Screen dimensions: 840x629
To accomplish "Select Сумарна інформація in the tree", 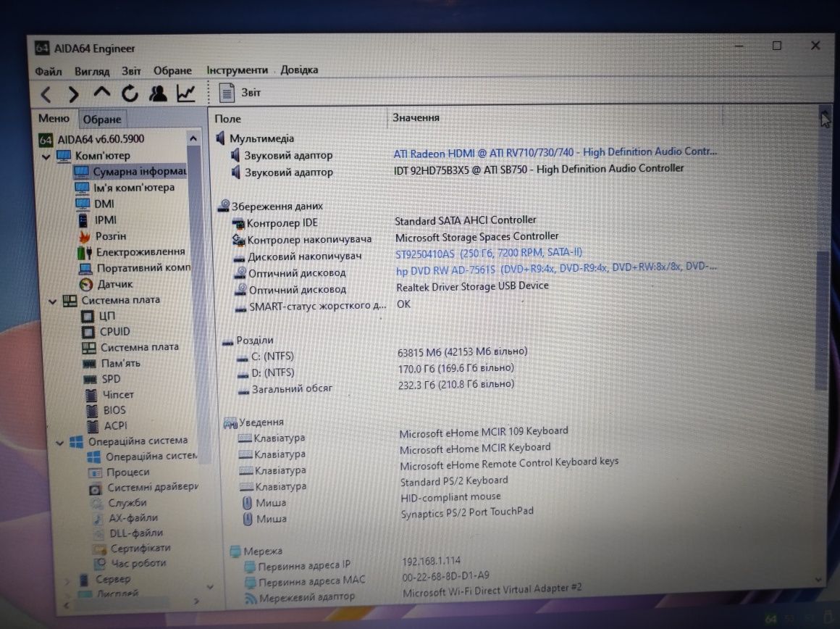I will 130,172.
